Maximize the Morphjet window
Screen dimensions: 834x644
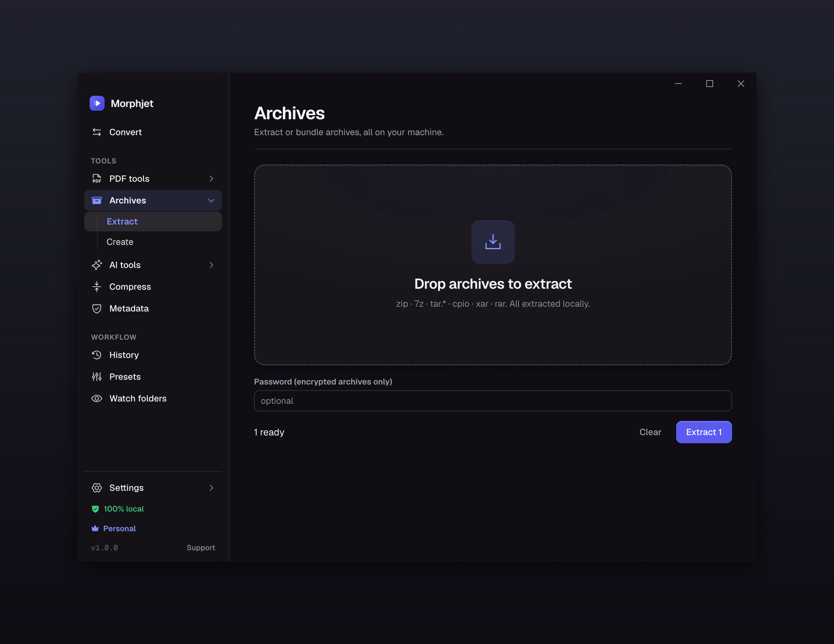709,84
